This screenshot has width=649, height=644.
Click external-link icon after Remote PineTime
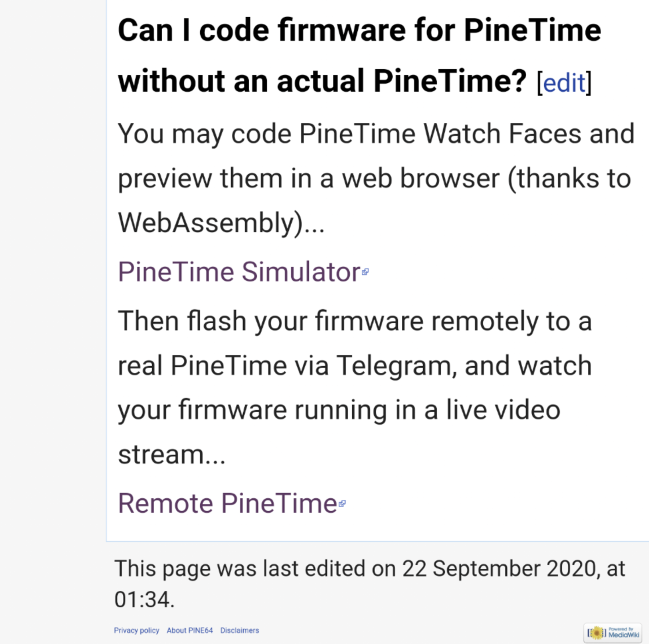click(342, 503)
